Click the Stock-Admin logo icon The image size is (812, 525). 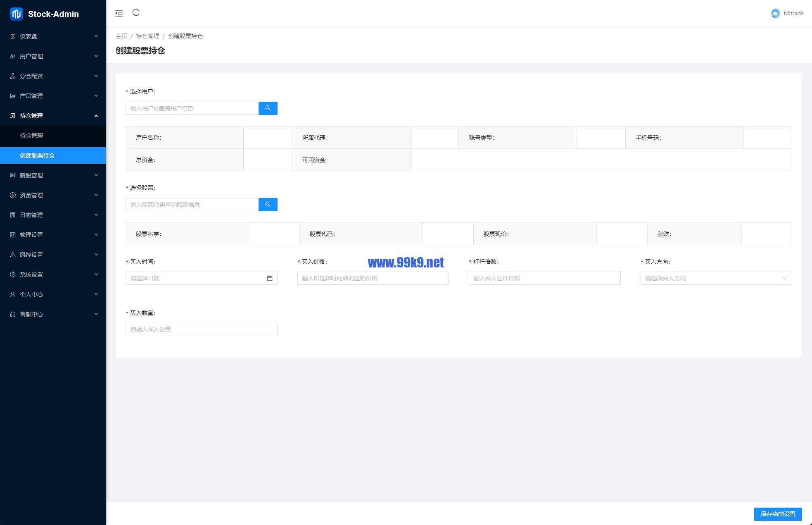pyautogui.click(x=17, y=14)
